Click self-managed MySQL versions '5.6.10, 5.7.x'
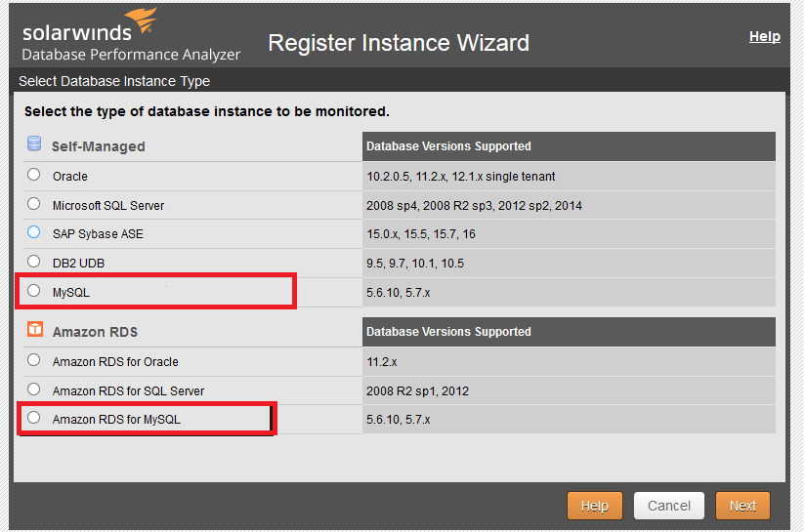The image size is (805, 532). (x=398, y=293)
